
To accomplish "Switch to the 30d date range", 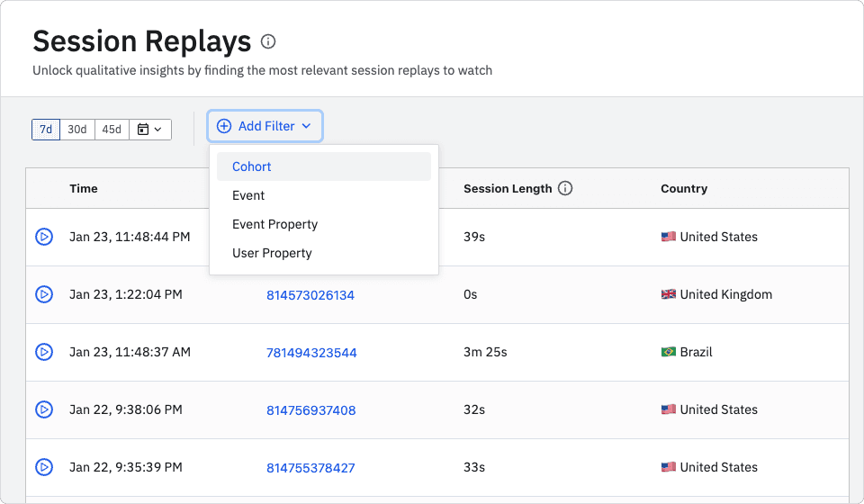I will point(77,130).
